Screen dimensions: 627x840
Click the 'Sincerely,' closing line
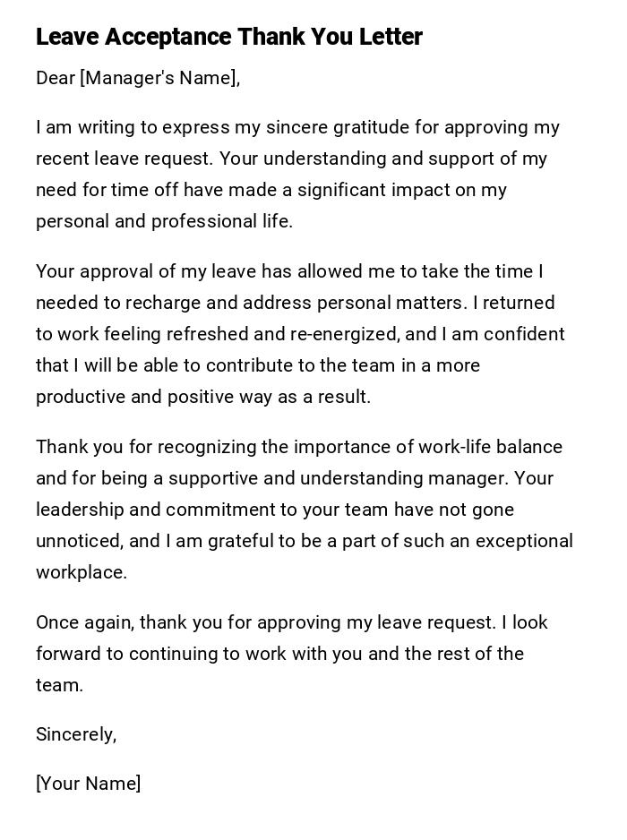[x=76, y=734]
